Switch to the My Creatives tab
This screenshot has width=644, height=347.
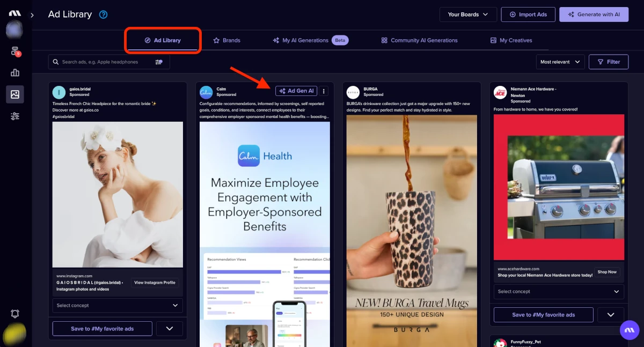click(x=511, y=40)
